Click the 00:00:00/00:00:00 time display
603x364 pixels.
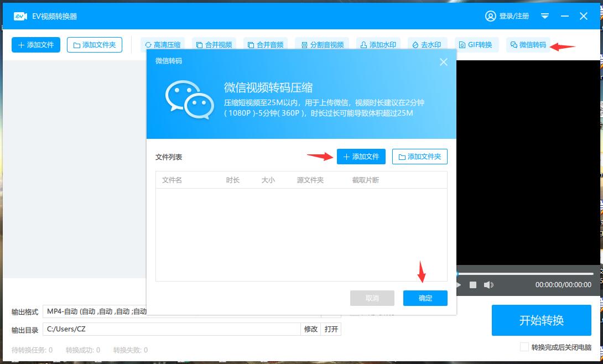coord(563,285)
